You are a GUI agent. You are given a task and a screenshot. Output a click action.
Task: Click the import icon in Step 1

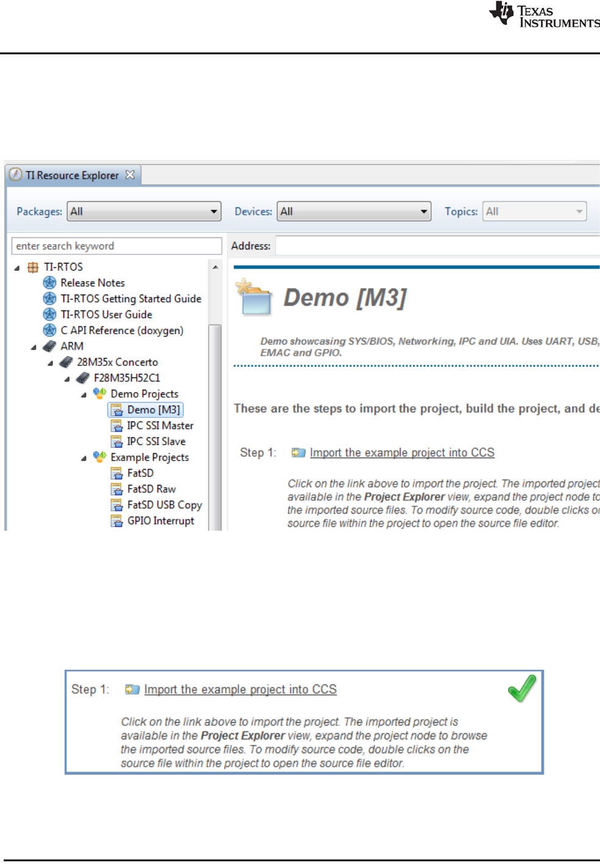pos(298,453)
